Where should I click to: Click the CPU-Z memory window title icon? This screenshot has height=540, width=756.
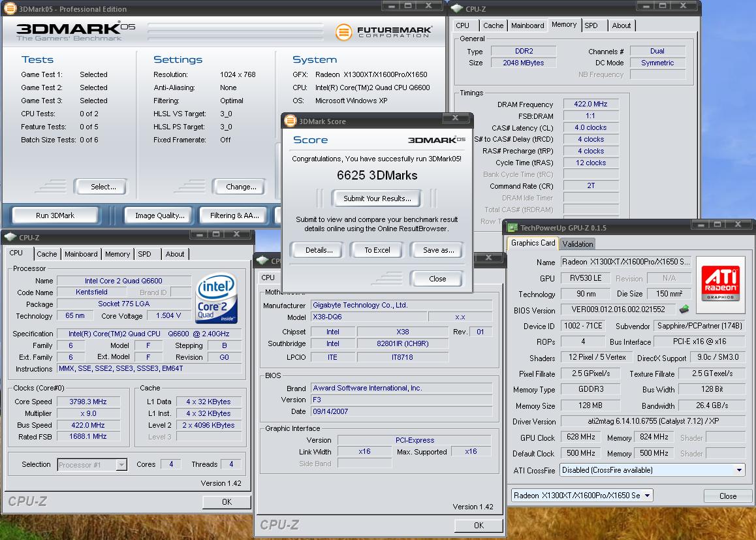457,8
